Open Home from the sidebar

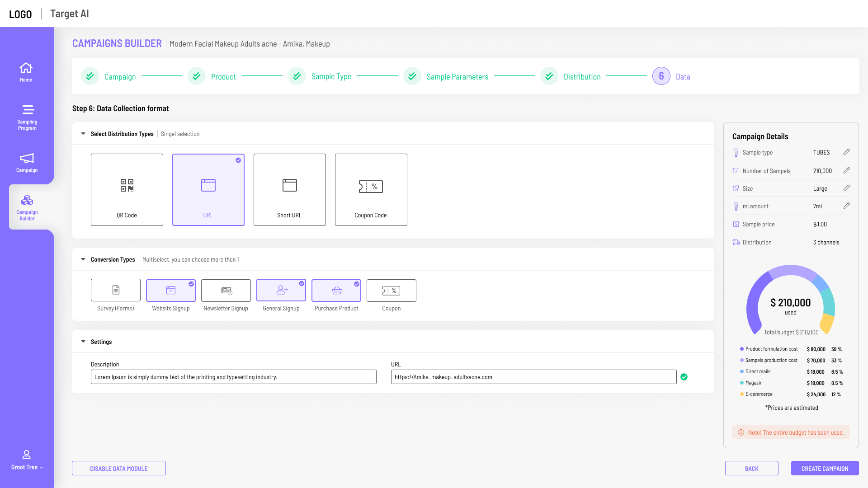(26, 72)
